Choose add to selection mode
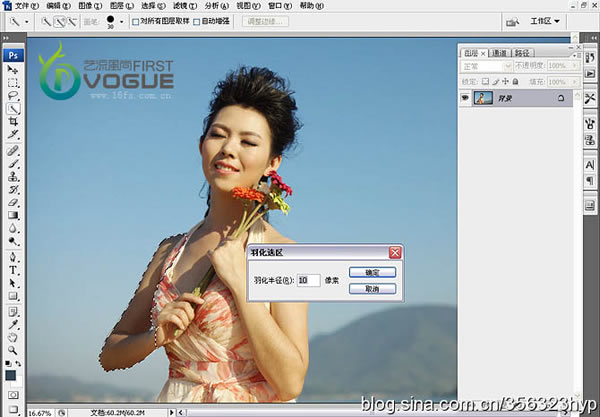Image resolution: width=600 pixels, height=417 pixels. pos(59,22)
